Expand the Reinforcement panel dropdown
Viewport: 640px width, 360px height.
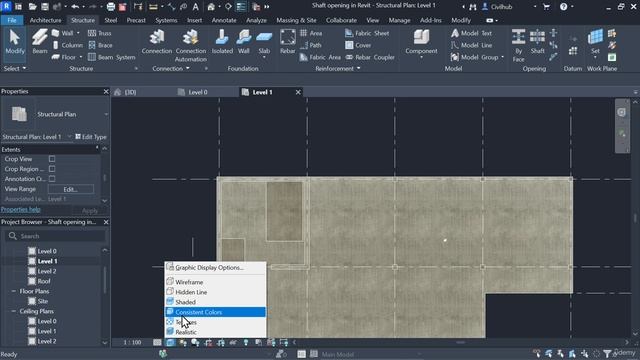pyautogui.click(x=359, y=69)
